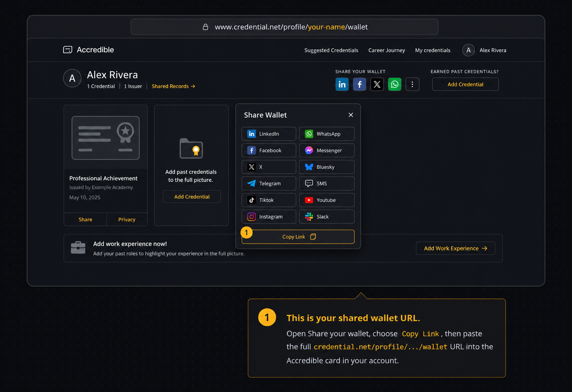Share wallet via WhatsApp header icon
Viewport: 572px width, 392px height.
pos(395,84)
